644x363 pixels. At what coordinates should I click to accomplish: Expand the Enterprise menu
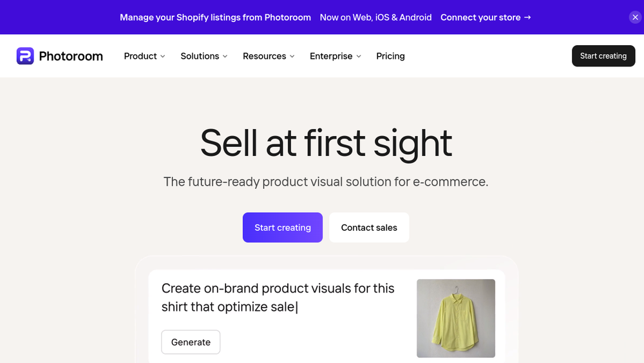[x=336, y=56]
